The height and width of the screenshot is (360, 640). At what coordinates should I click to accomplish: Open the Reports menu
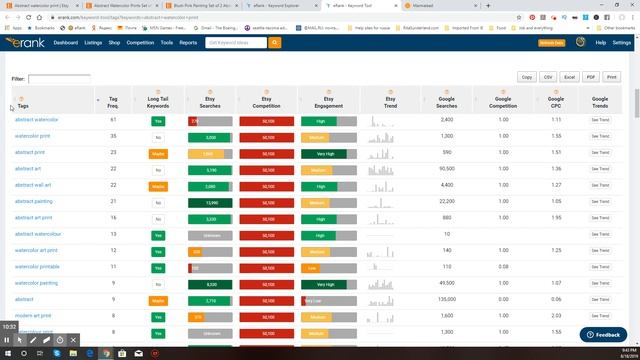[188, 42]
